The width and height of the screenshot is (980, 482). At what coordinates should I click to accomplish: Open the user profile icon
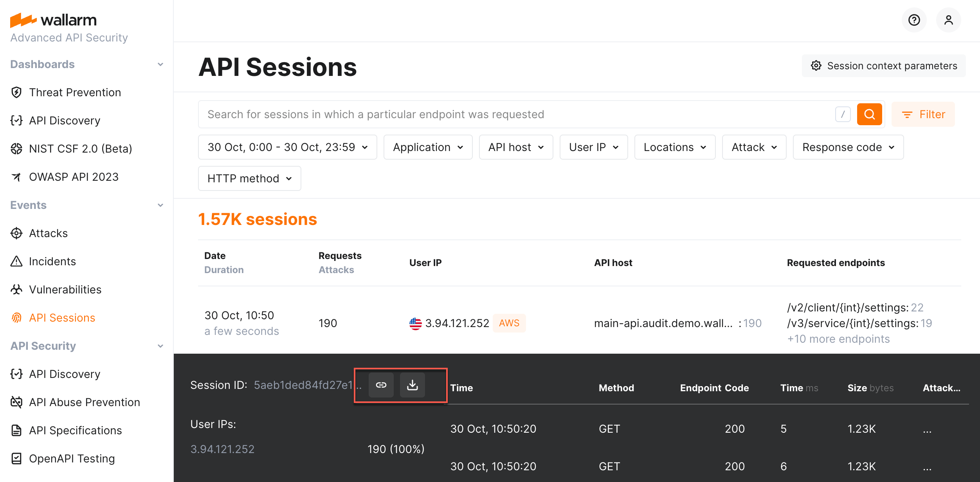click(x=948, y=20)
